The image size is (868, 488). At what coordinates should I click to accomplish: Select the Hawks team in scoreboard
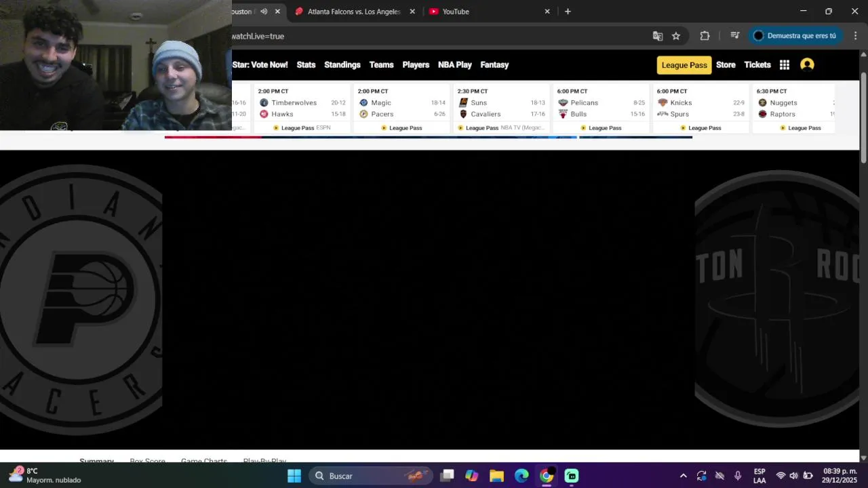pyautogui.click(x=282, y=115)
